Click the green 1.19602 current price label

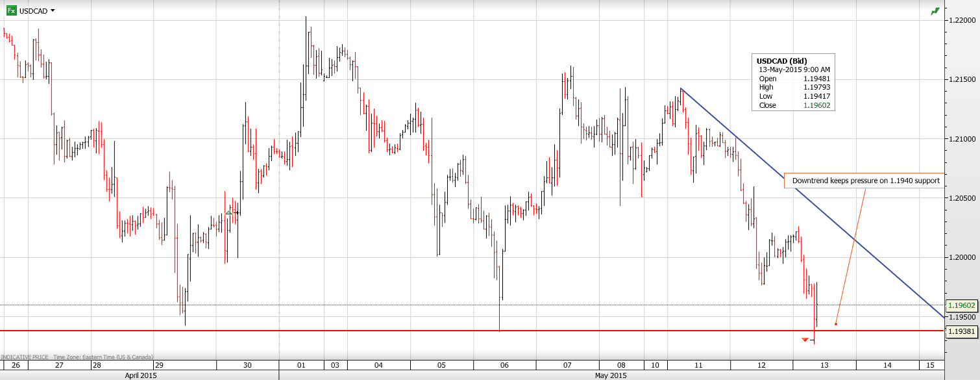click(961, 305)
